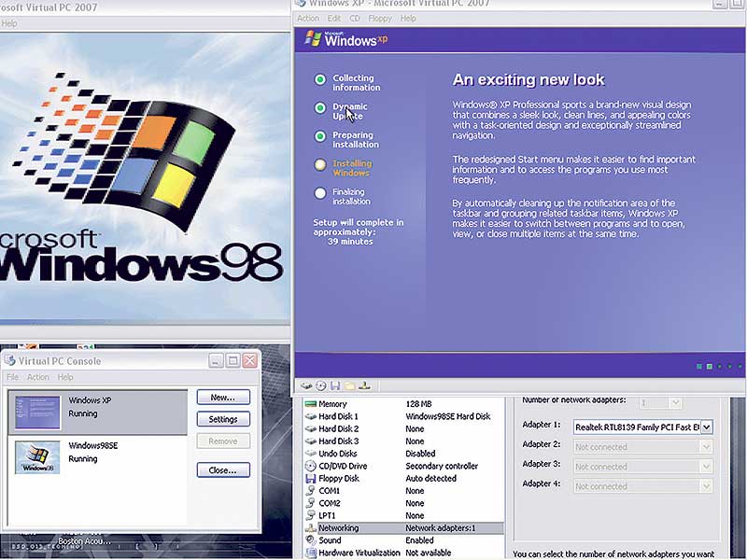Screen dimensions: 747x560
Task: Click 'Enabled' value for Sound
Action: tap(419, 540)
